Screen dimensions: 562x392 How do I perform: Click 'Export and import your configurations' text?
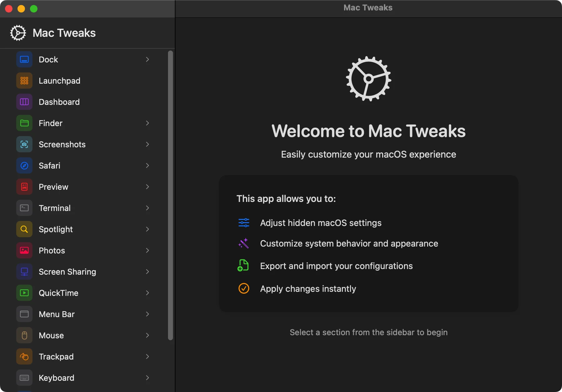pyautogui.click(x=337, y=266)
